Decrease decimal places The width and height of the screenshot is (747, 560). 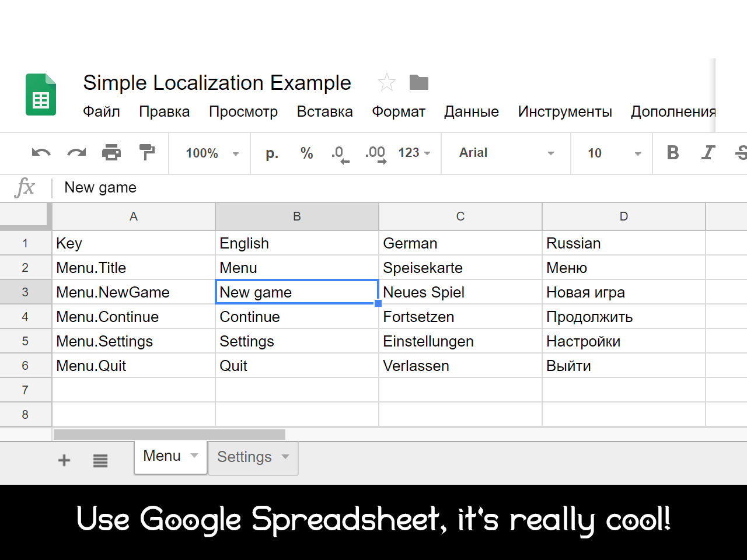coord(340,154)
